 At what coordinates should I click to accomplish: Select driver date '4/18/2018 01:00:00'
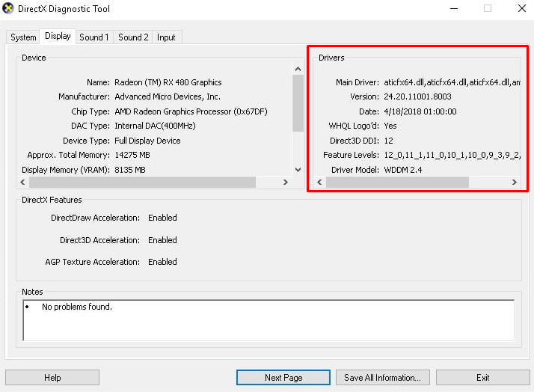(420, 111)
